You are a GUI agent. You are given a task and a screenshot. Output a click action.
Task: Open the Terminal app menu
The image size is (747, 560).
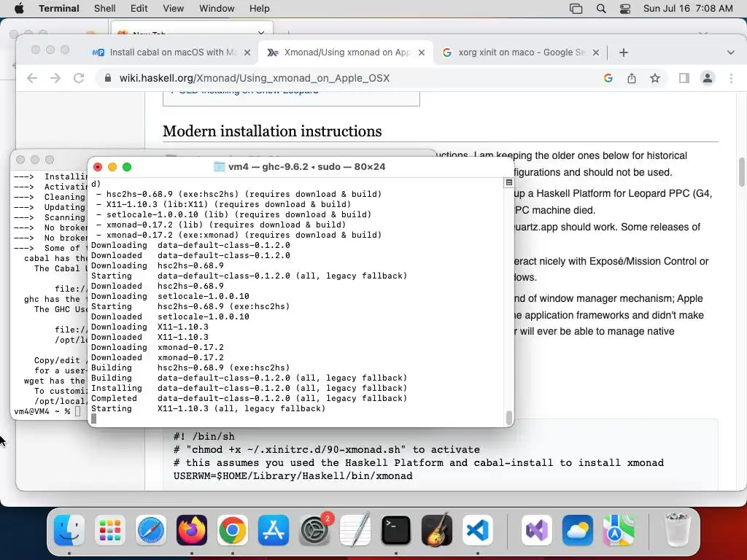point(59,9)
